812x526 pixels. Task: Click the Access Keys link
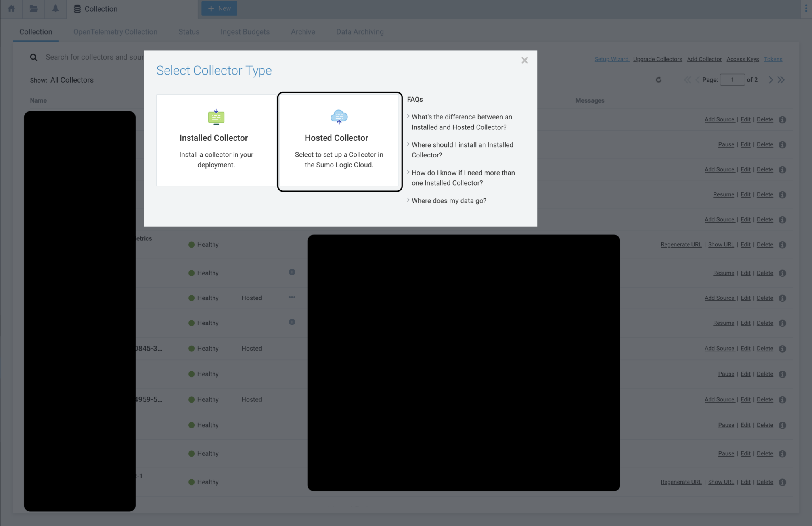point(742,59)
